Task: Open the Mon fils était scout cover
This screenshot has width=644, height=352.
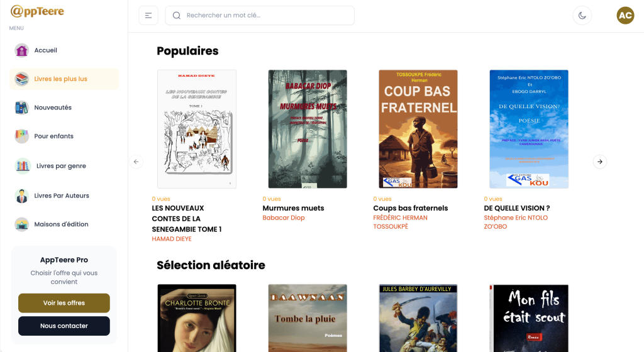Action: (529, 317)
